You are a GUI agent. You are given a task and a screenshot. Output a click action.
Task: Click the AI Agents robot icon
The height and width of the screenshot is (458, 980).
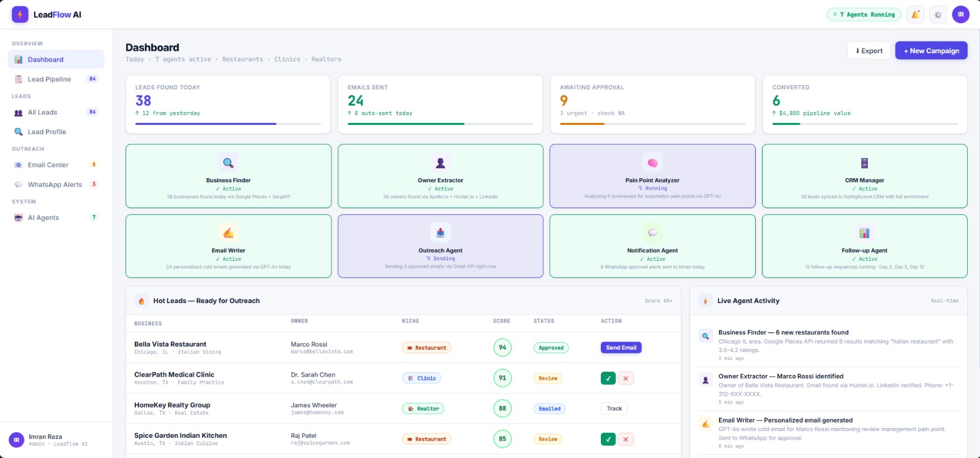[18, 217]
